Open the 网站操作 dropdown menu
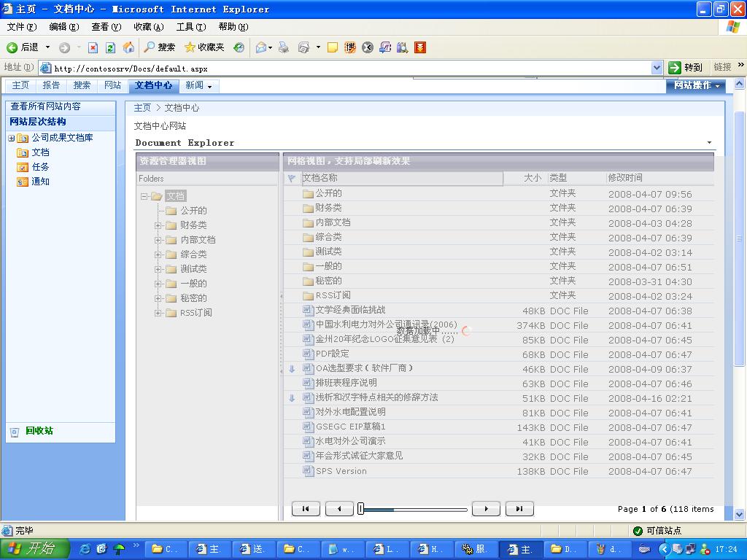This screenshot has width=747, height=560. (695, 85)
